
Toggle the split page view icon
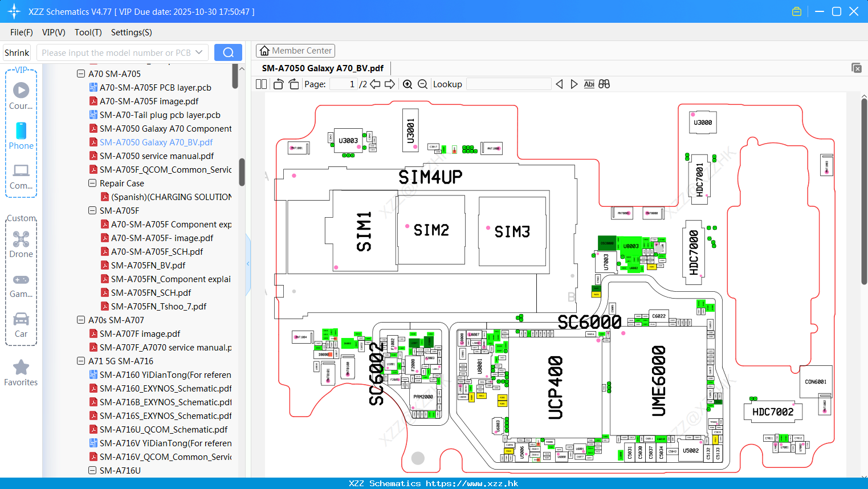point(262,84)
